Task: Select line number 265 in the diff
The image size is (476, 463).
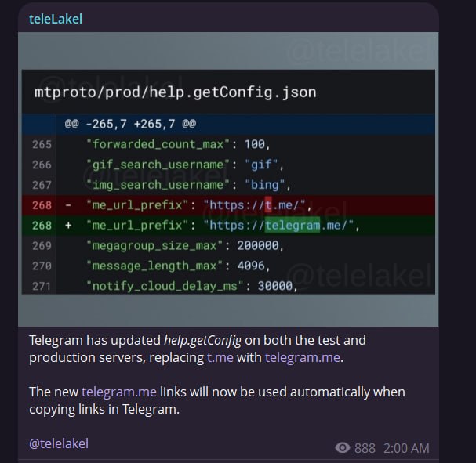Action: [42, 144]
